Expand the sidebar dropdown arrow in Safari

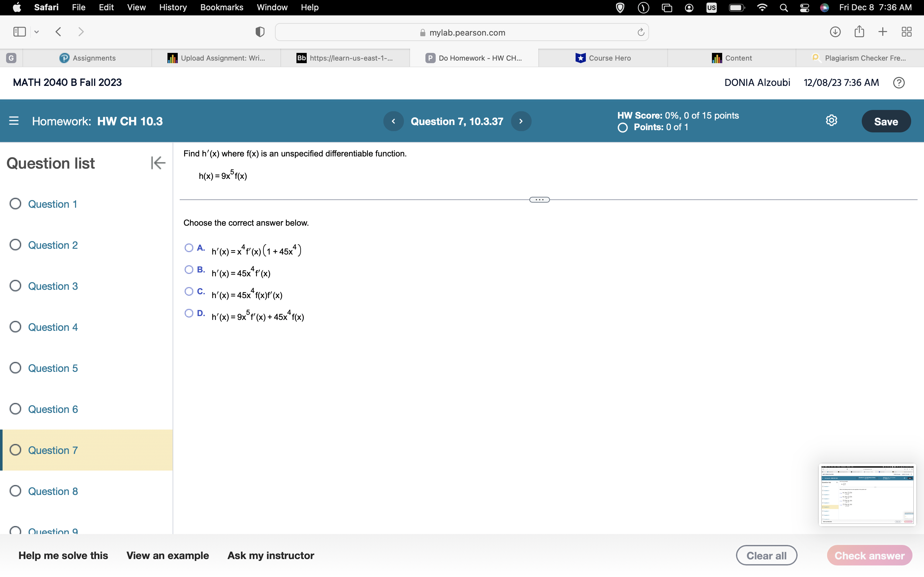coord(37,32)
